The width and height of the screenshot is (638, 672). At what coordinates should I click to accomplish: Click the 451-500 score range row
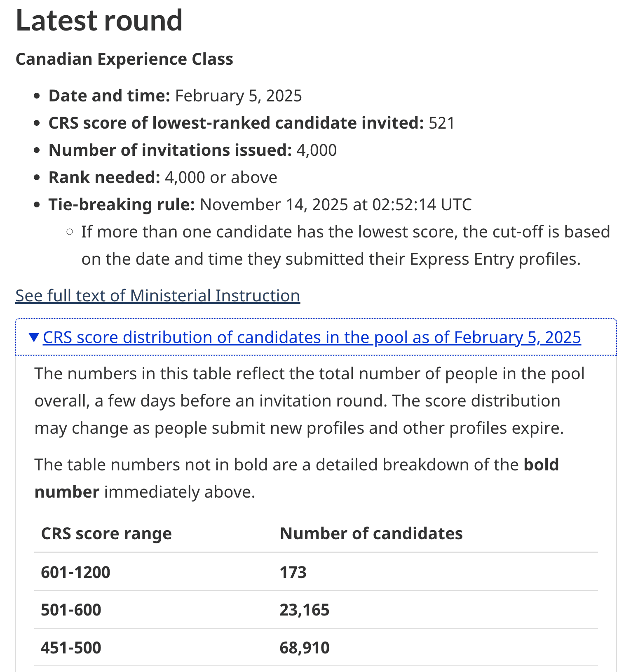coord(316,648)
